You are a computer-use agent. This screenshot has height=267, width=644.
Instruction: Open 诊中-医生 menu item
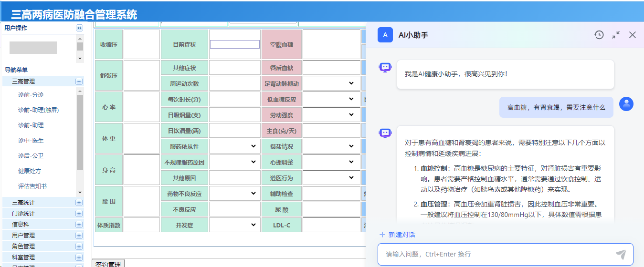tap(31, 141)
